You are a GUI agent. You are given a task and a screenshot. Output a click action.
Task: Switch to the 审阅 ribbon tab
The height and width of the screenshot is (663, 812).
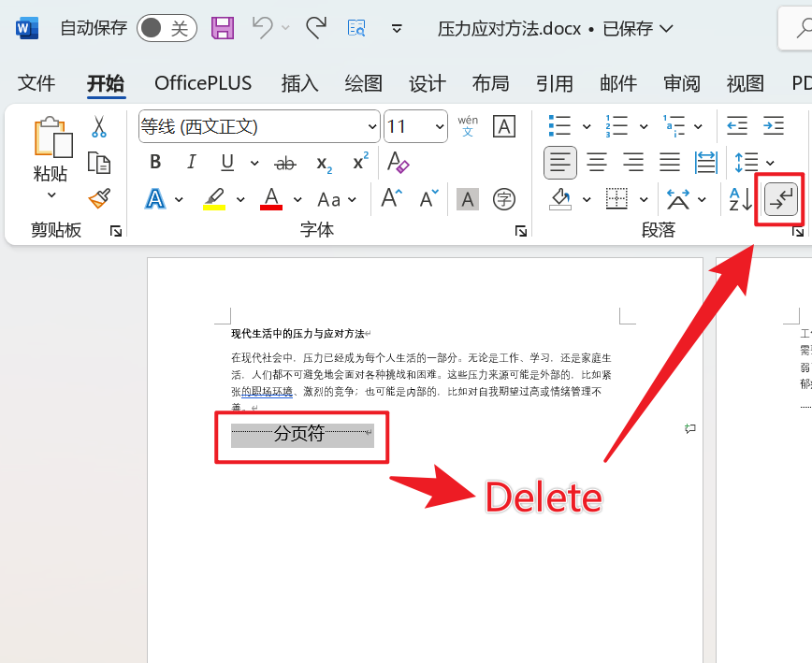(681, 83)
